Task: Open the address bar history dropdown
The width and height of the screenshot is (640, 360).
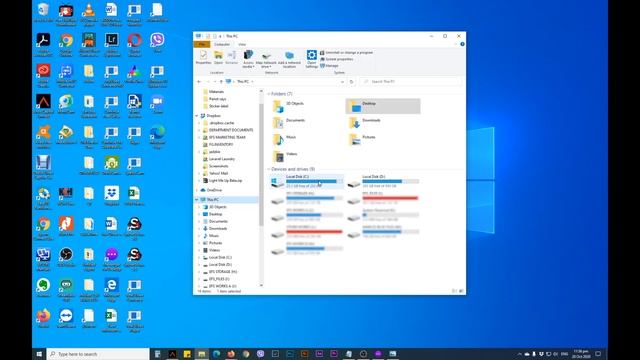Action: (x=342, y=82)
